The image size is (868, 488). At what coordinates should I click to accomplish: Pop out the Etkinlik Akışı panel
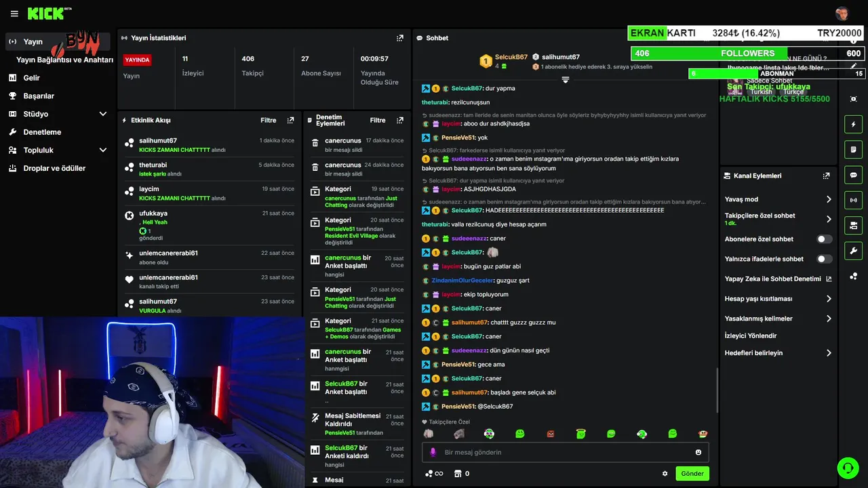click(290, 120)
